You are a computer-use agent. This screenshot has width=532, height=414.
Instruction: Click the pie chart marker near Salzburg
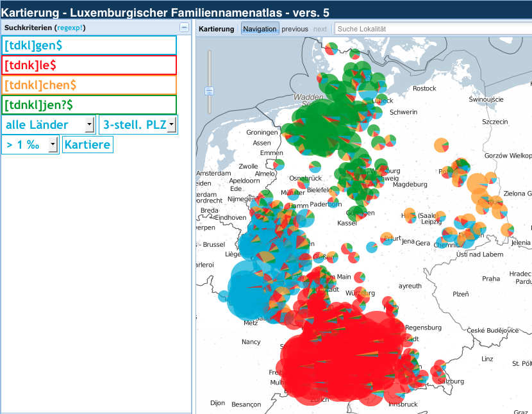tap(439, 368)
